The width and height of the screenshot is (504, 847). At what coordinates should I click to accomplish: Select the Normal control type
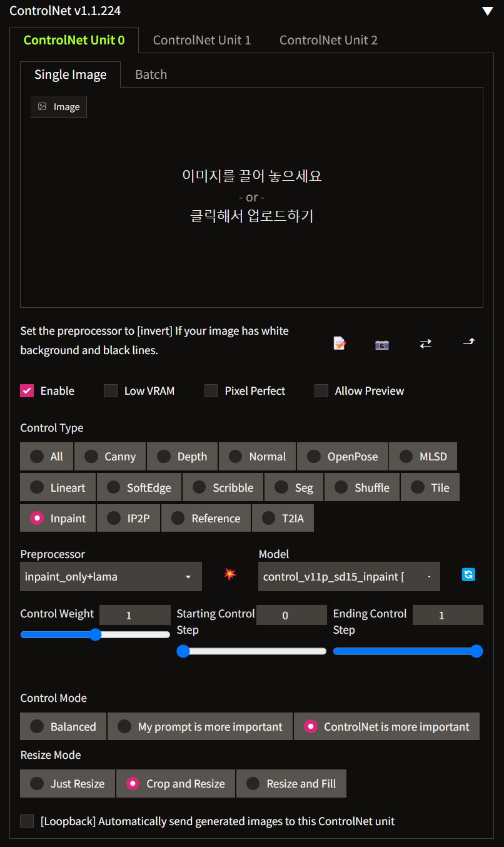[258, 457]
